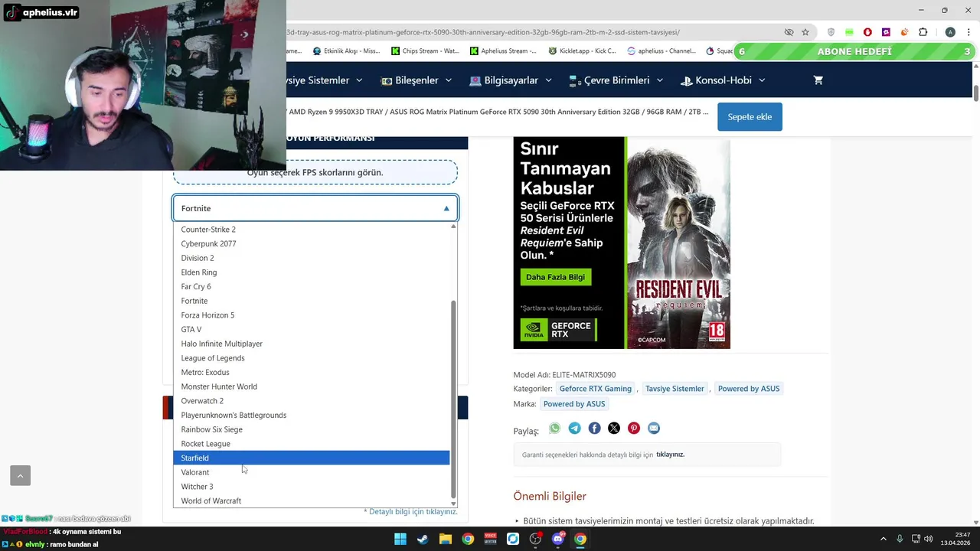
Task: Choose Counter-Strike 2 from the list
Action: pos(312,230)
